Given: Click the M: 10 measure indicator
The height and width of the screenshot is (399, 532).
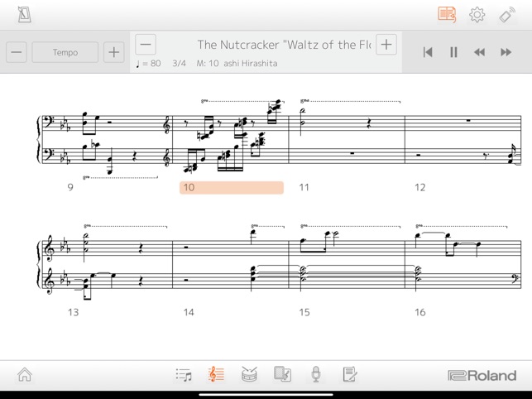Looking at the screenshot, I should click(208, 64).
